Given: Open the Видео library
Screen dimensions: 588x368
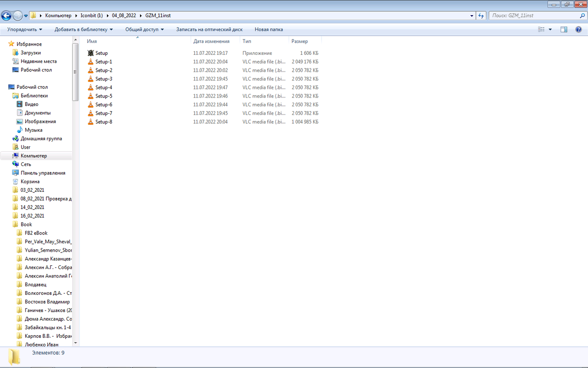Looking at the screenshot, I should tap(31, 104).
